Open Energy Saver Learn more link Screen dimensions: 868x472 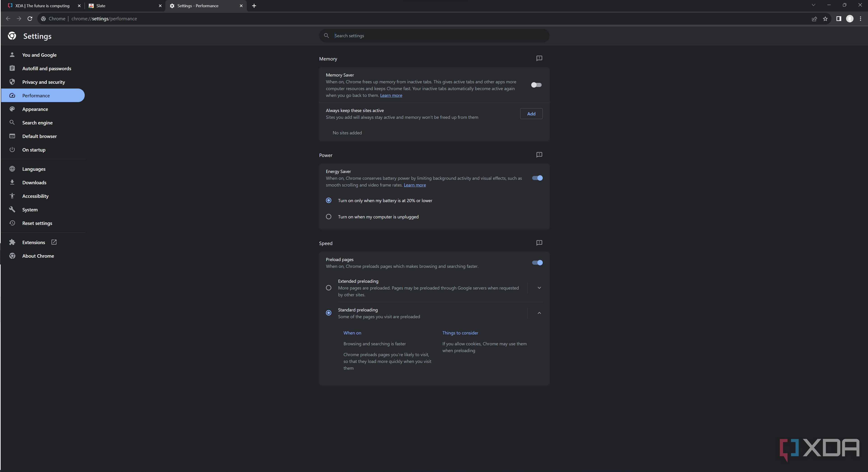tap(414, 185)
